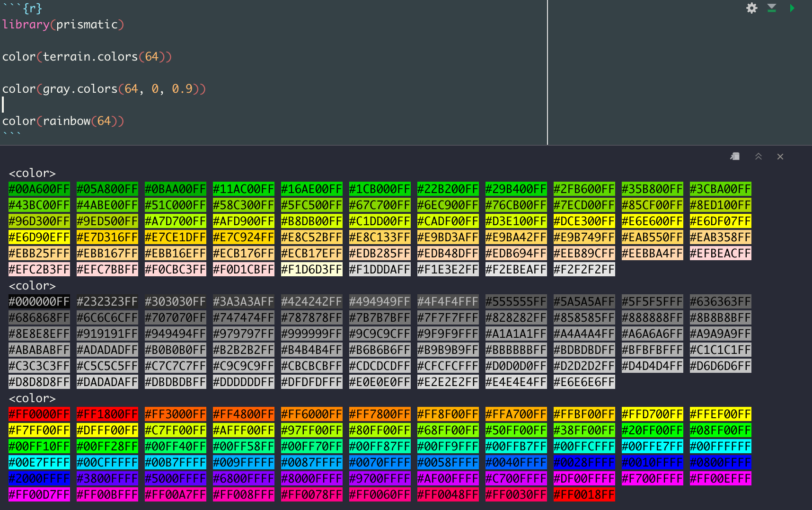Click the #999999FF gray swatch
The width and height of the screenshot is (812, 510).
click(x=311, y=334)
